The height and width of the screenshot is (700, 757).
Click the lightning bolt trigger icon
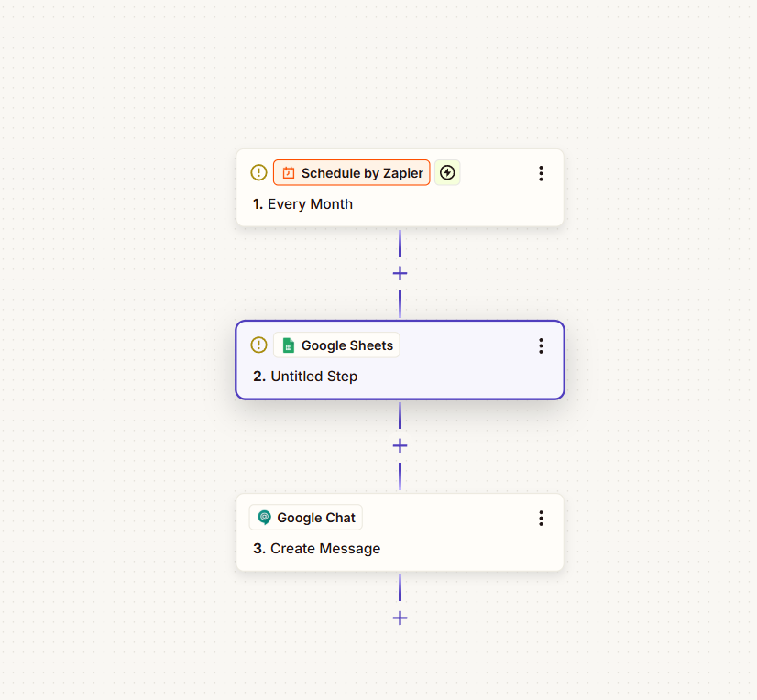[x=447, y=172]
